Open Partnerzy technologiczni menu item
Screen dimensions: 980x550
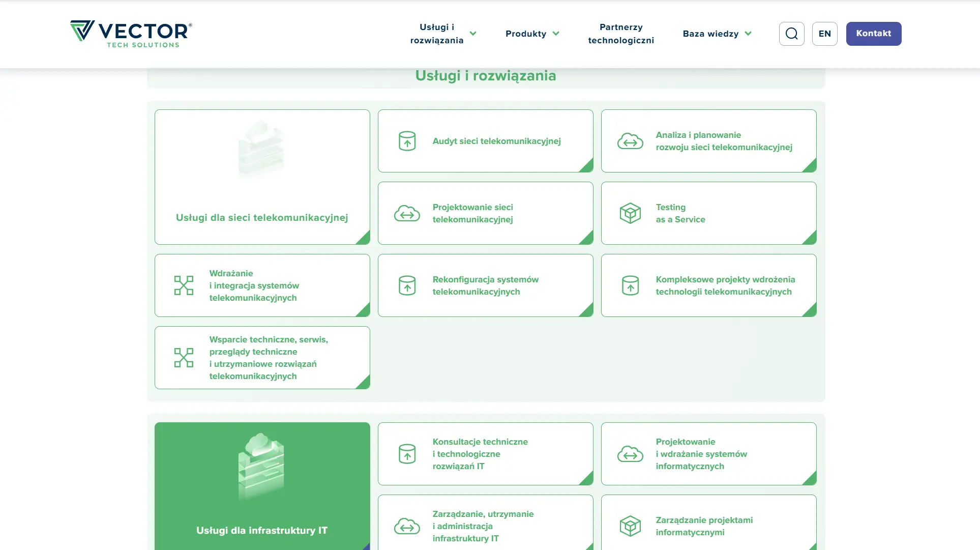[x=621, y=34]
